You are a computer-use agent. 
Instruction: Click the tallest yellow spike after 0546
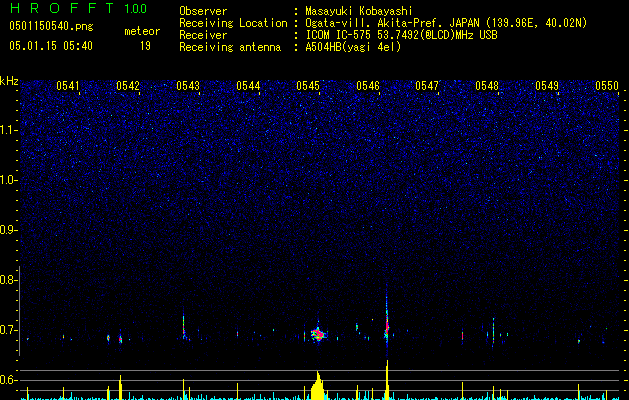(387, 380)
